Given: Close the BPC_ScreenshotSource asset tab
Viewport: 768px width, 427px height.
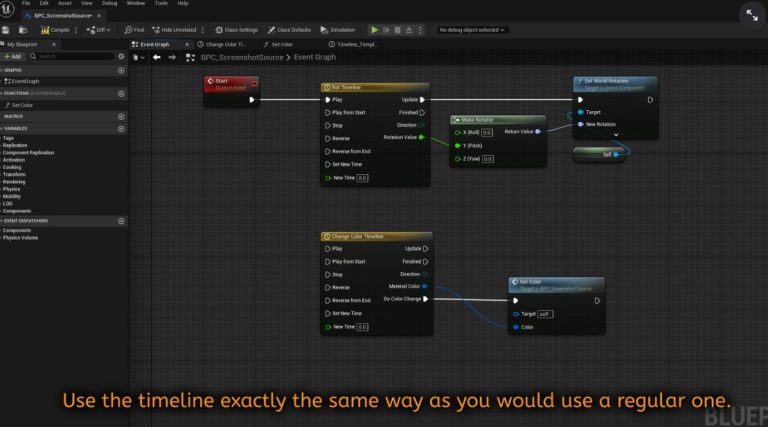Looking at the screenshot, I should 99,16.
